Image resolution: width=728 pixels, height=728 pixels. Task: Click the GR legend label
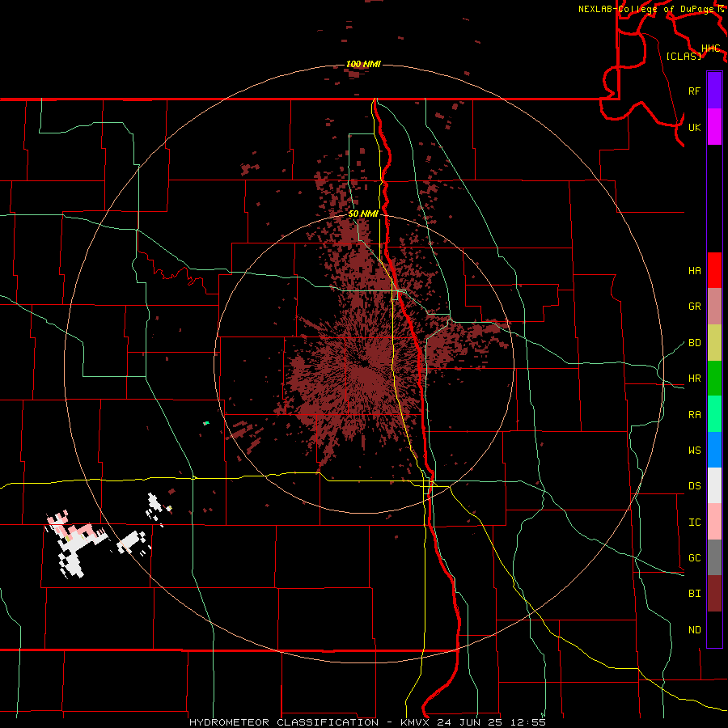pos(694,307)
